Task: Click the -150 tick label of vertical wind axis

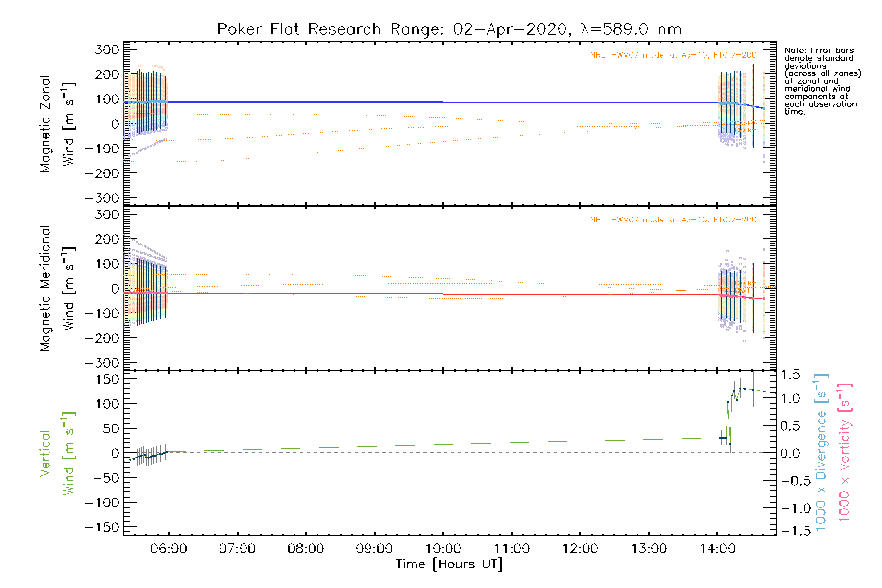Action: tap(102, 528)
